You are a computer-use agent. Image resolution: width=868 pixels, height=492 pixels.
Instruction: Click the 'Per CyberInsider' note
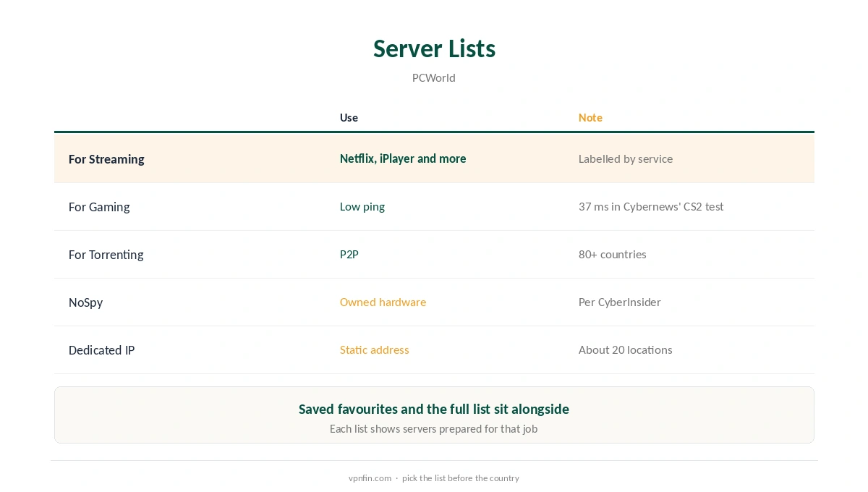point(620,302)
